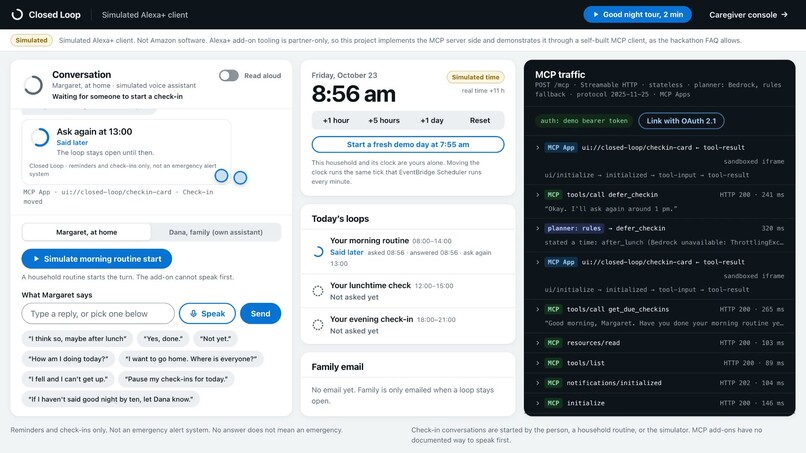This screenshot has width=806, height=453.
Task: Click the Conversation spinner ring icon
Action: 33,85
